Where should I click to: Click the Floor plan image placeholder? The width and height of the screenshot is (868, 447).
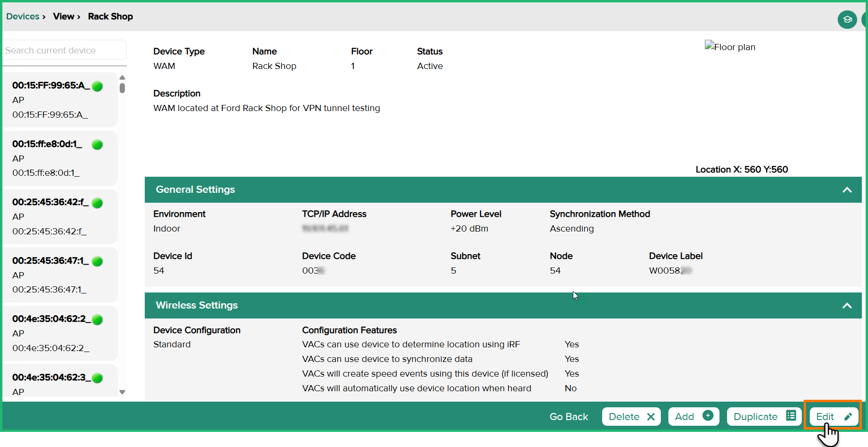(730, 47)
